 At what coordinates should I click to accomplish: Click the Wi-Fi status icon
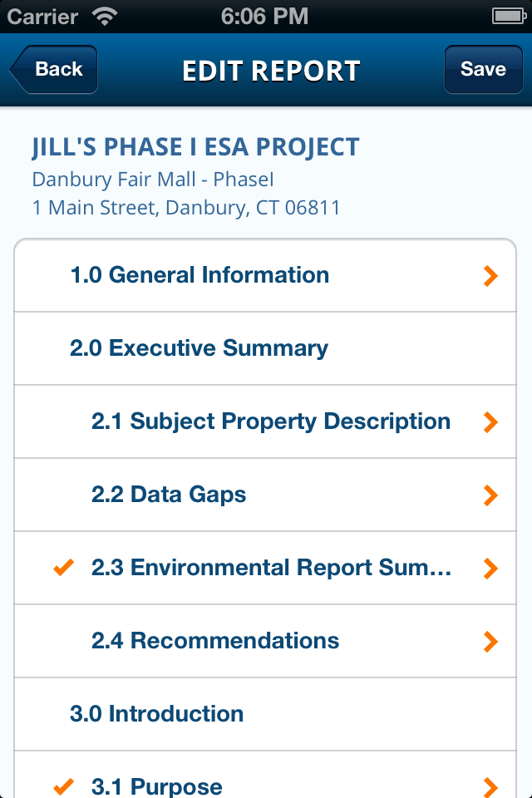coord(105,17)
